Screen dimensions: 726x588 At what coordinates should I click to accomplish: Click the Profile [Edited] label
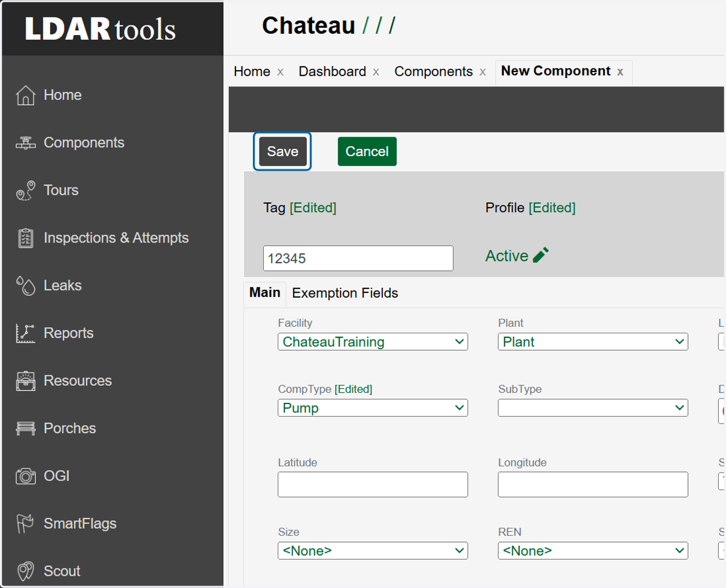coord(530,208)
